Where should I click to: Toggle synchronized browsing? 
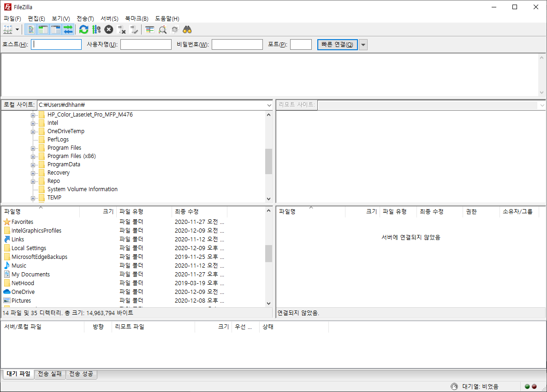175,29
